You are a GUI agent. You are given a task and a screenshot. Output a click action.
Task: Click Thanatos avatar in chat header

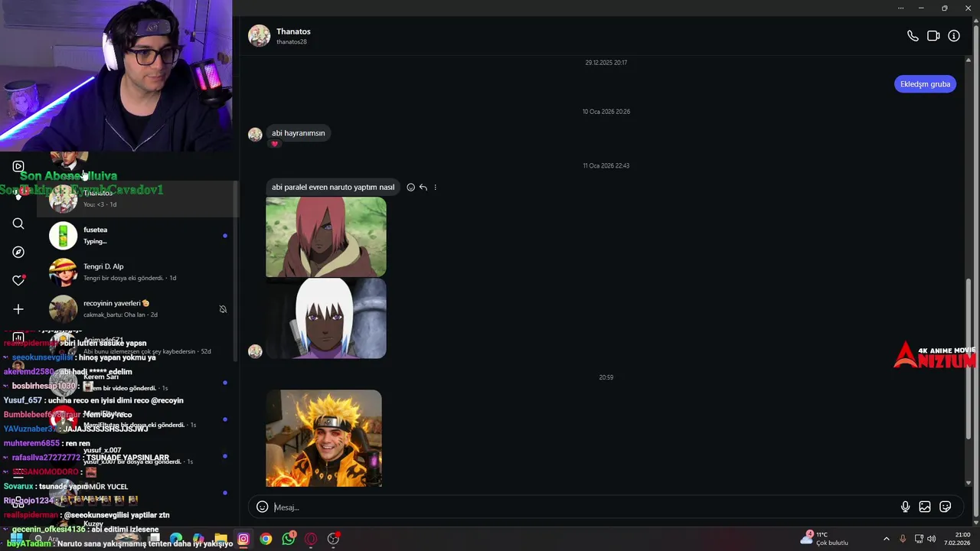259,36
